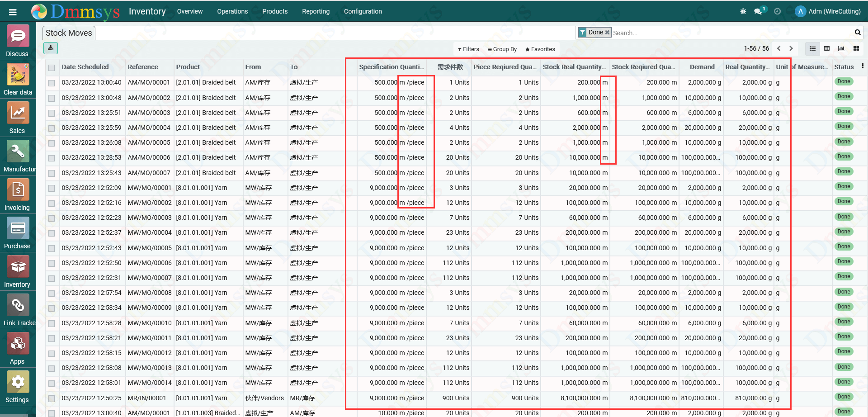Screen dimensions: 868x417
Task: Open the Manufacturing app
Action: point(18,156)
